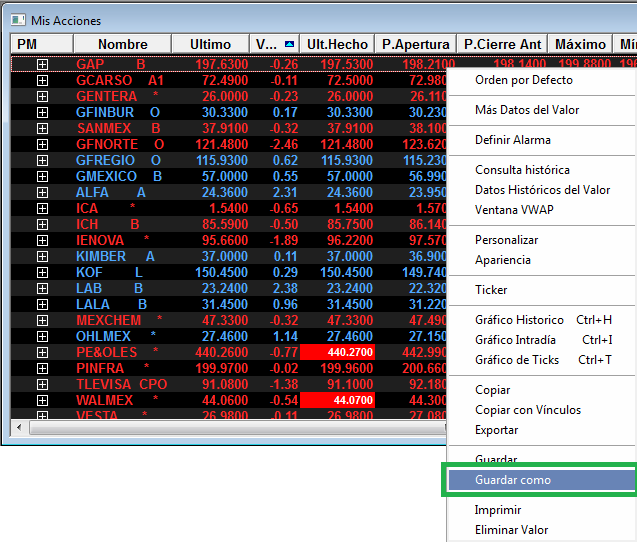
Task: Expand the GFNORTE O row
Action: pyautogui.click(x=42, y=144)
